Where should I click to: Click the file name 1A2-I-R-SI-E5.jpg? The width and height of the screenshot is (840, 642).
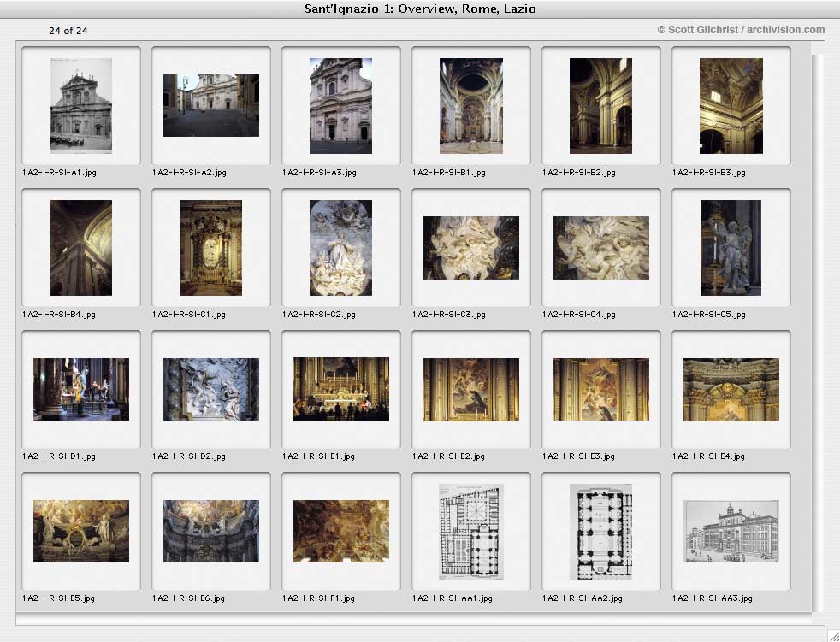tap(58, 598)
